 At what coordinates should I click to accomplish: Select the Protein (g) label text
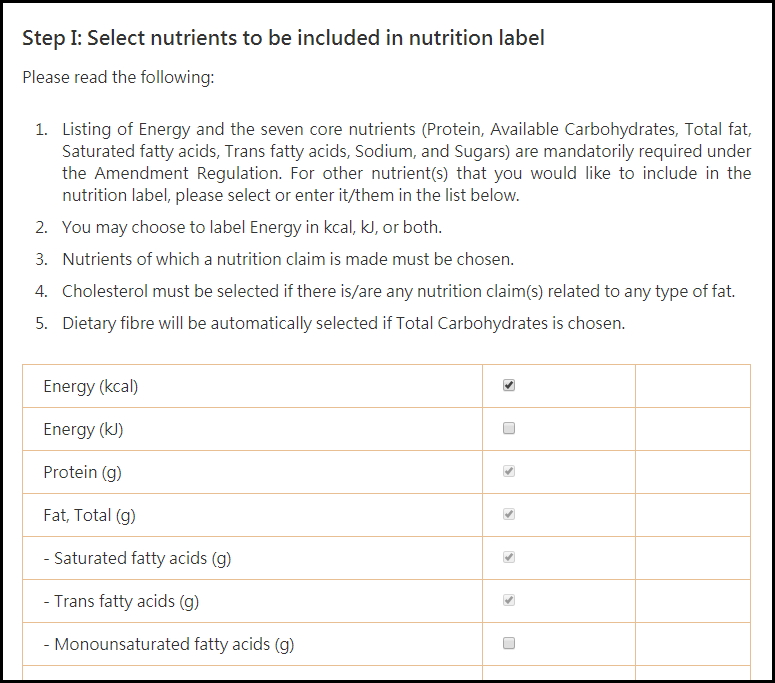point(82,472)
